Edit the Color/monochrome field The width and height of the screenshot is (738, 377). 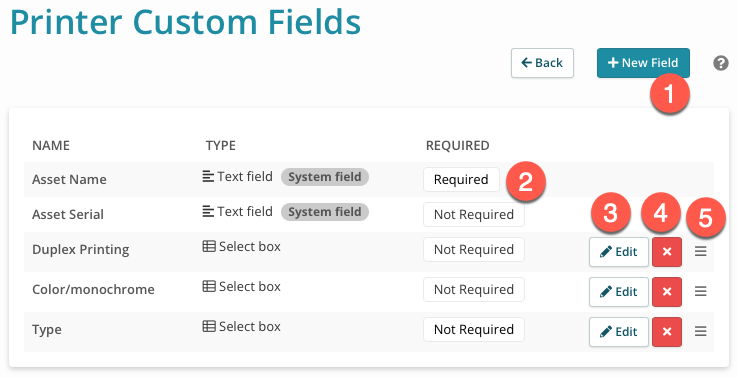tap(619, 292)
